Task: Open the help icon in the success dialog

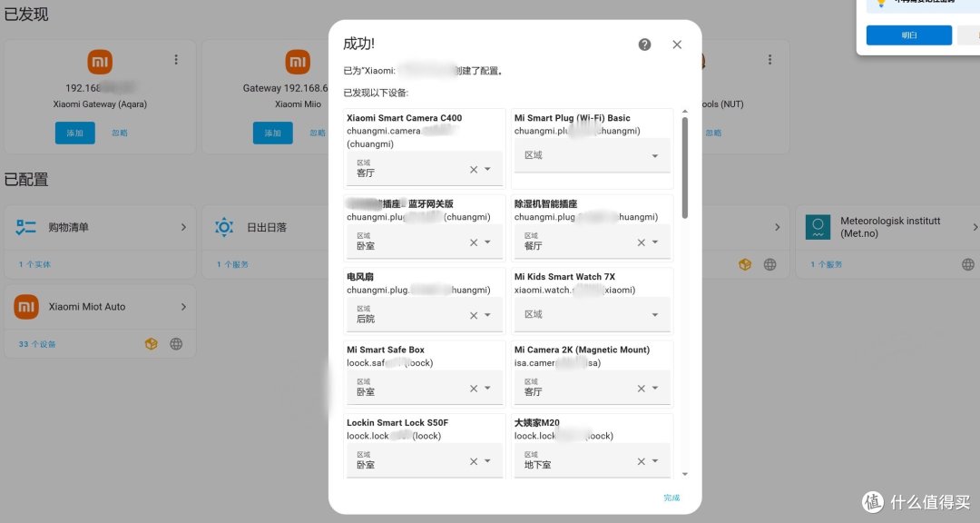Action: point(644,44)
